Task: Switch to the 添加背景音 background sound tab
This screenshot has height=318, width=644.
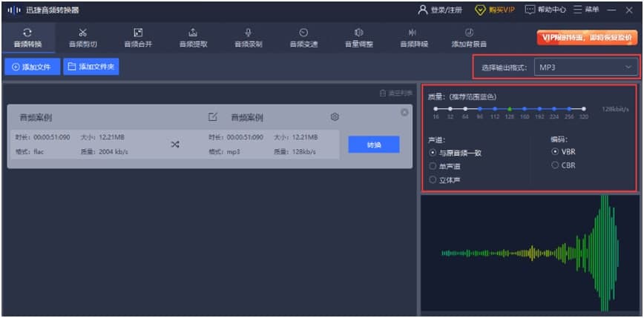Action: point(469,38)
